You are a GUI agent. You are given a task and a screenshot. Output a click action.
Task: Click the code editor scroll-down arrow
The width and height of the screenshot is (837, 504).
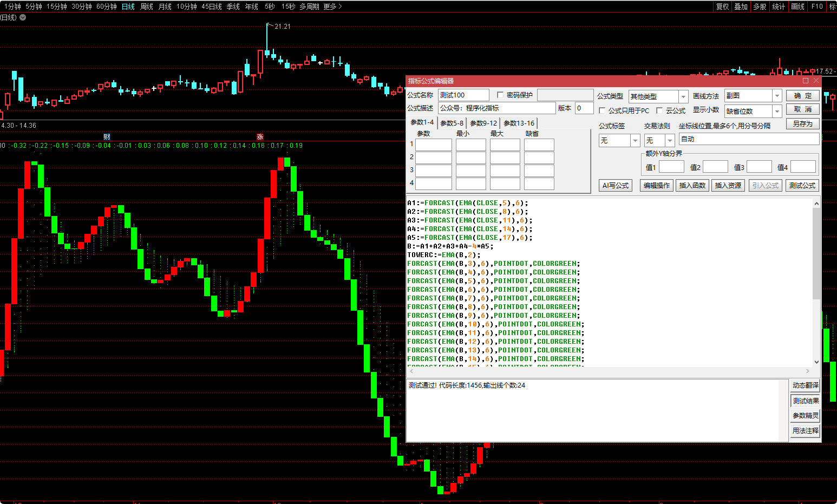coord(816,362)
